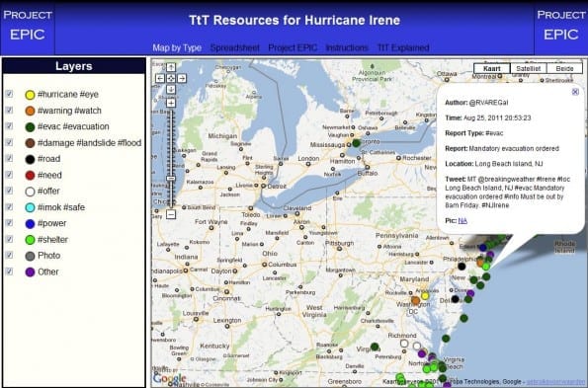This screenshot has height=388, width=588.
Task: Uncheck the #hurricane #eye layer checkbox
Action: (x=9, y=94)
